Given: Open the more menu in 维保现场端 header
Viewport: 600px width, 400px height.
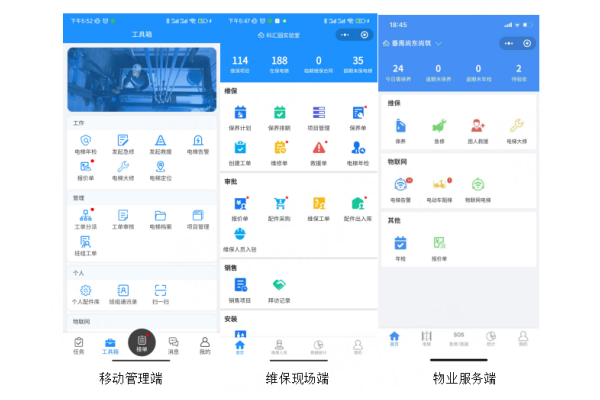Looking at the screenshot, I should (x=345, y=35).
